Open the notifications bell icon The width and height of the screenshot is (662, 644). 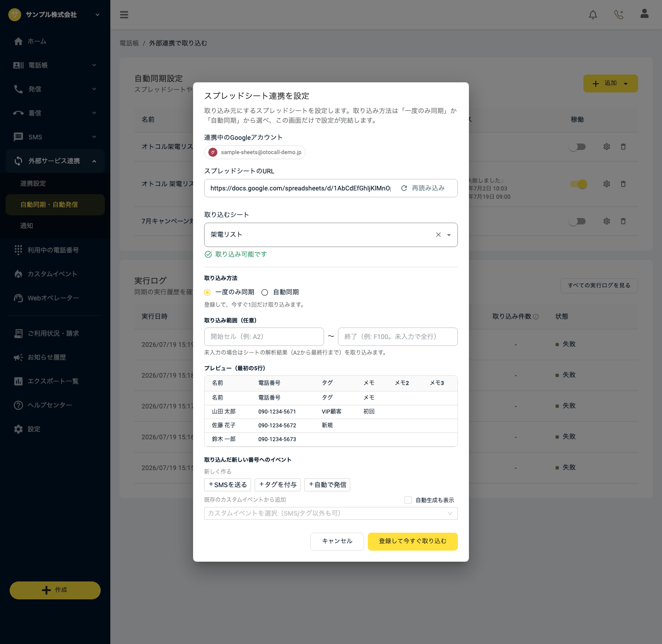[x=593, y=15]
